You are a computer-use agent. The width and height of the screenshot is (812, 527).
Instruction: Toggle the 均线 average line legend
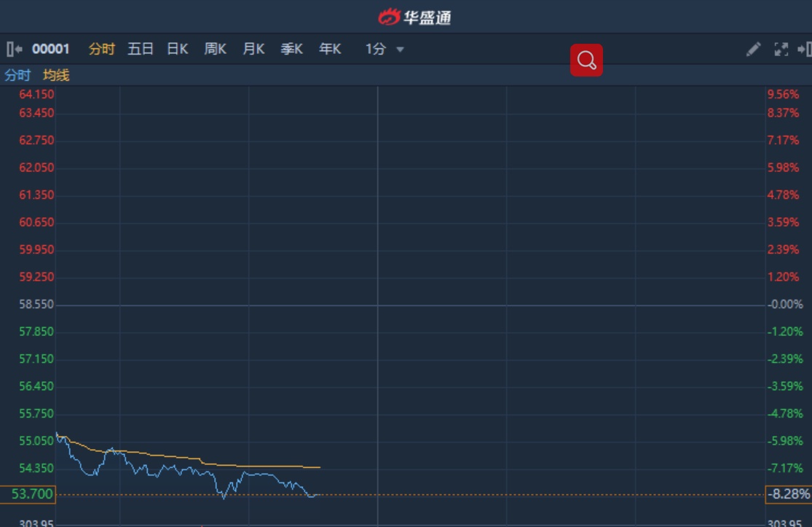click(x=56, y=75)
